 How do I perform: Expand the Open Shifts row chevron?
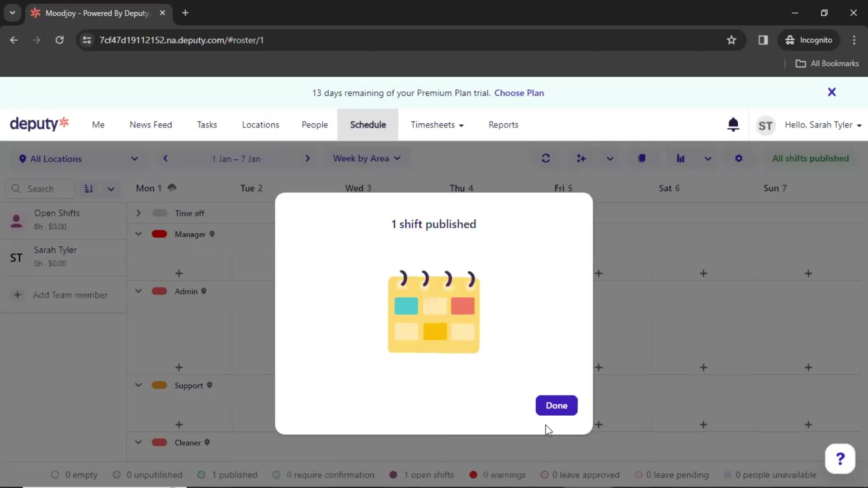click(x=138, y=213)
